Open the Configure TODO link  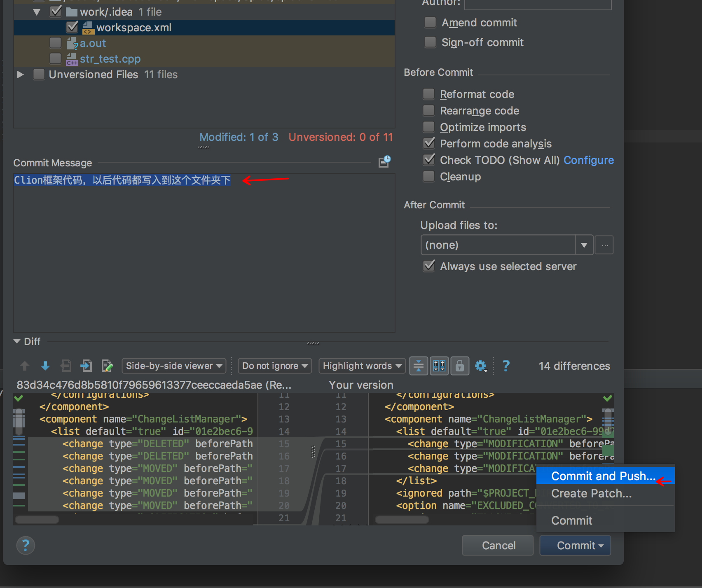pyautogui.click(x=588, y=160)
